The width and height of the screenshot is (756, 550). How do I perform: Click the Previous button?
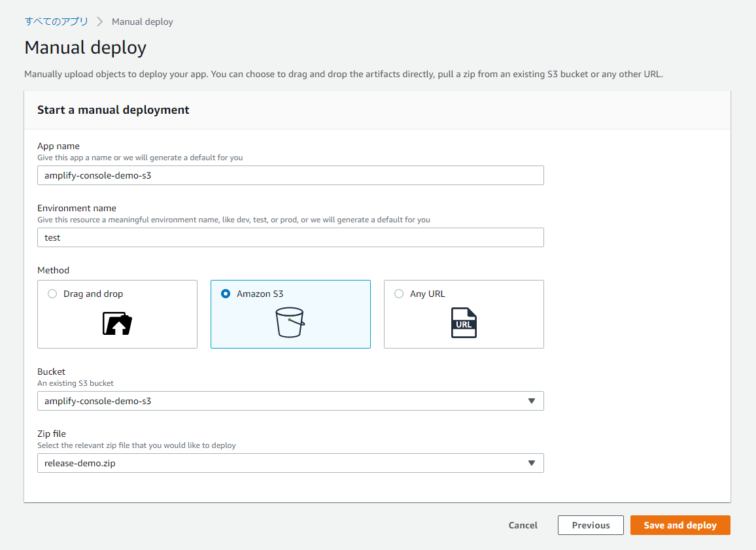point(591,525)
